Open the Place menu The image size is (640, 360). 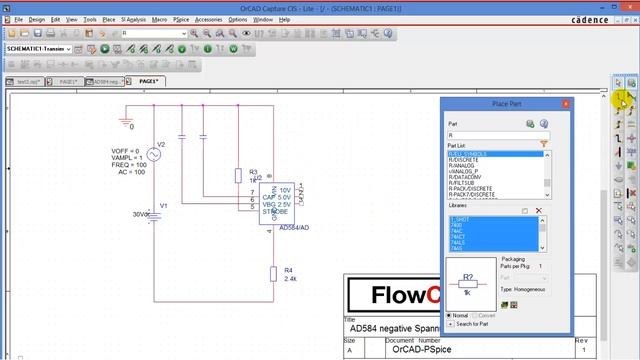pyautogui.click(x=109, y=20)
